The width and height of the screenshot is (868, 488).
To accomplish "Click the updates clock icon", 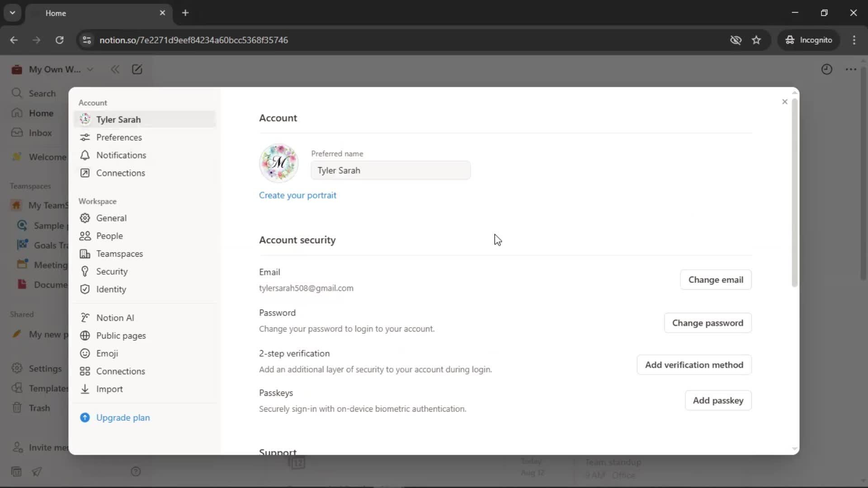I will pos(827,69).
